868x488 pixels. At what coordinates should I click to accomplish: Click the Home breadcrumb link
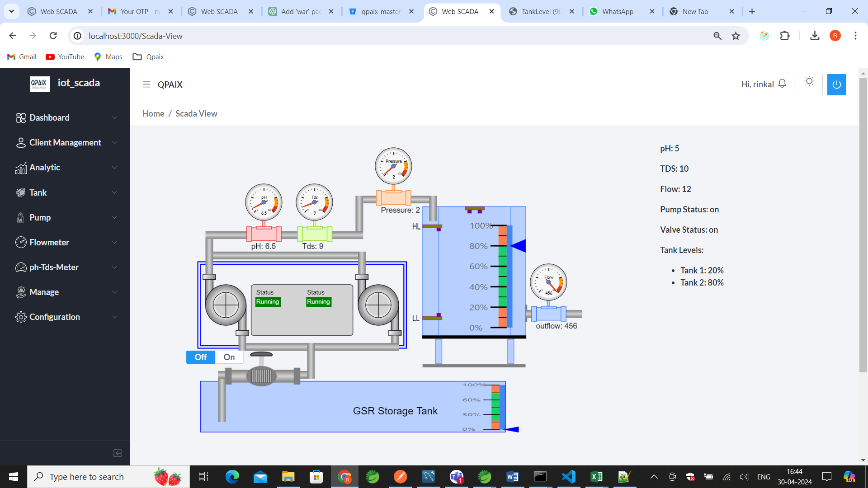point(153,113)
